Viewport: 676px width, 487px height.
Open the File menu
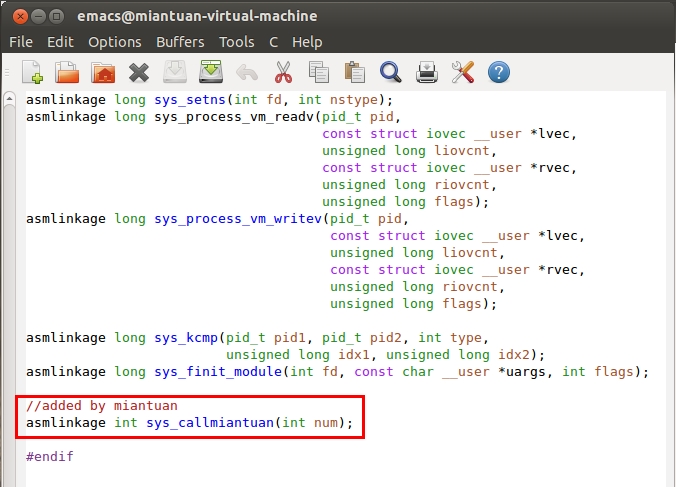[21, 42]
